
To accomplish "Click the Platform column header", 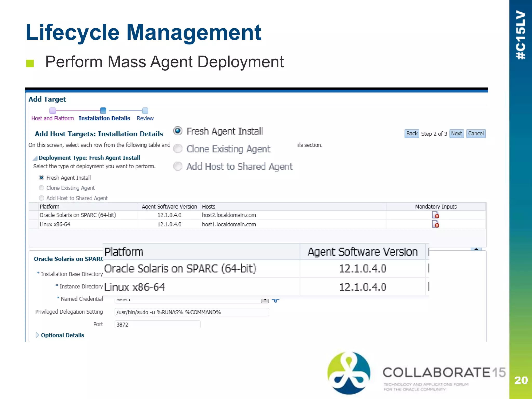I will [88, 207].
